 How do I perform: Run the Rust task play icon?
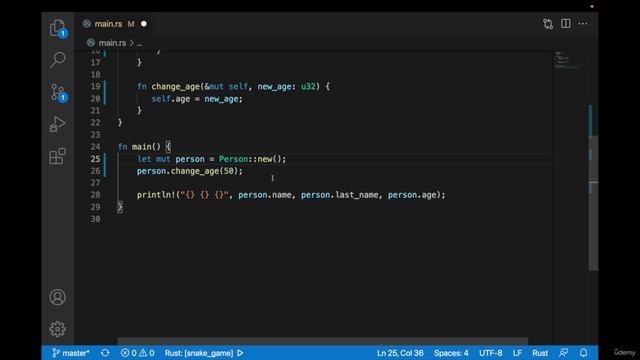coord(240,353)
